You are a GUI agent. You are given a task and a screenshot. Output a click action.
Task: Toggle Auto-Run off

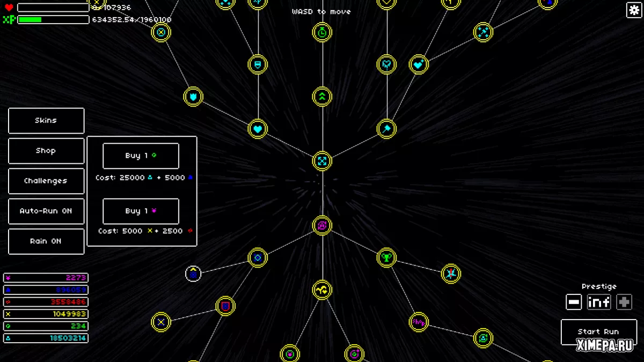point(46,211)
